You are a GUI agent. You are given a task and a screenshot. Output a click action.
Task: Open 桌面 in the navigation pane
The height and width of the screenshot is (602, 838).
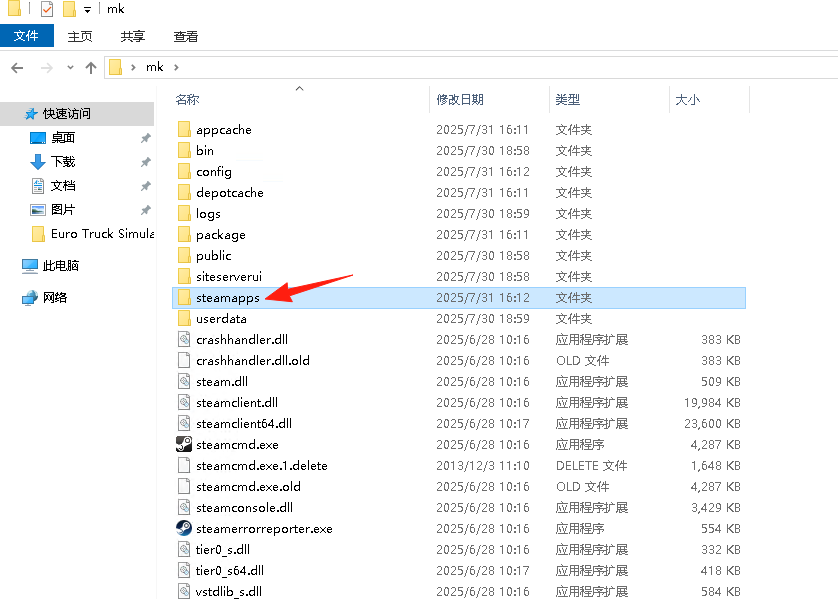click(63, 137)
